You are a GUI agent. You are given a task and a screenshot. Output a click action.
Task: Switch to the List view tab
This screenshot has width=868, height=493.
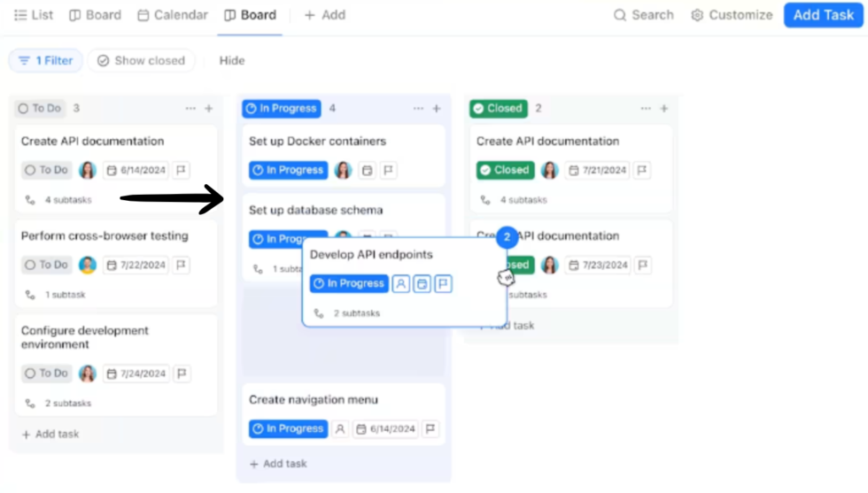(x=34, y=15)
